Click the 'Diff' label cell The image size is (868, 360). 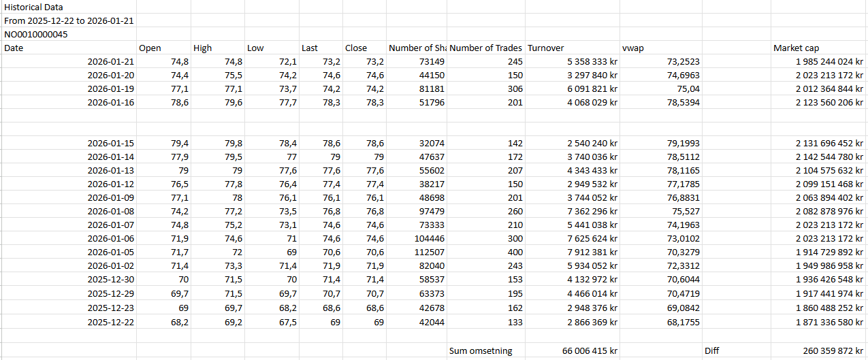(x=711, y=351)
